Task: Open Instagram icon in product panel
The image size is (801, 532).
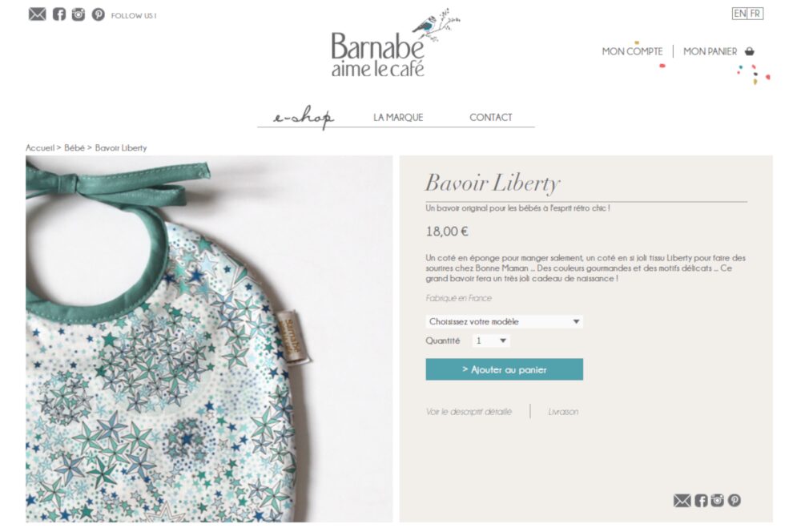Action: pyautogui.click(x=717, y=500)
